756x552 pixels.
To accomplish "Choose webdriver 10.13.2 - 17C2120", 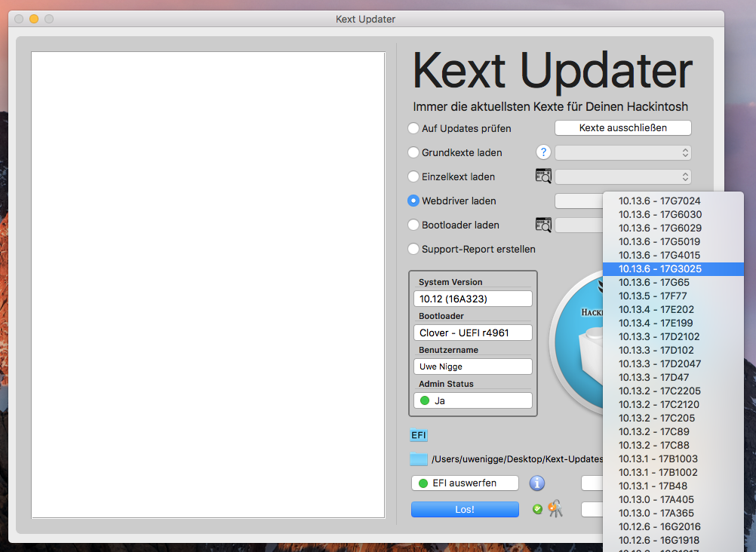I will [673, 404].
